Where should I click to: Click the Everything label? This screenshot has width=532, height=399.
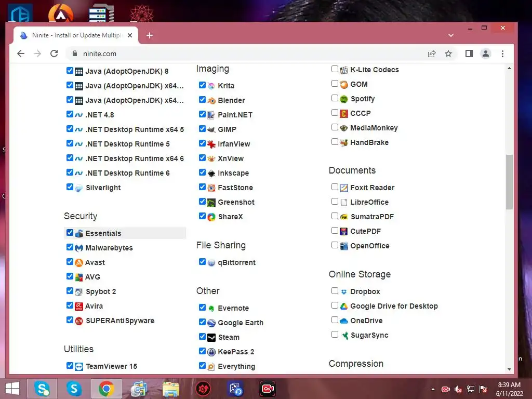click(236, 367)
